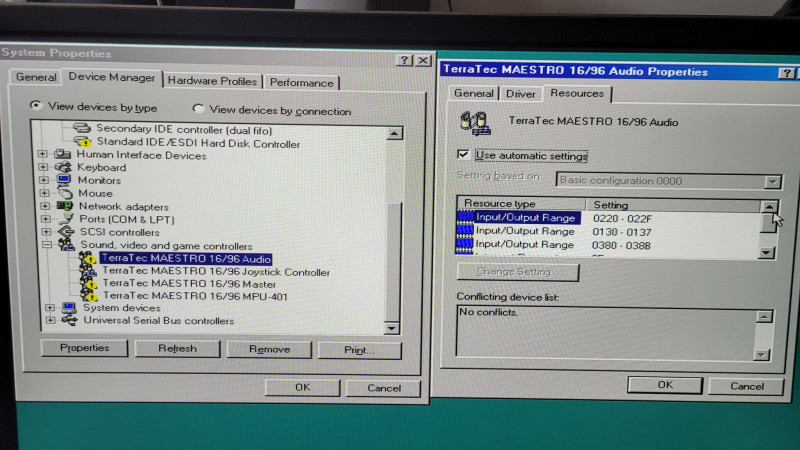Click the System devices icon
Screen dimensions: 800x450
click(69, 308)
